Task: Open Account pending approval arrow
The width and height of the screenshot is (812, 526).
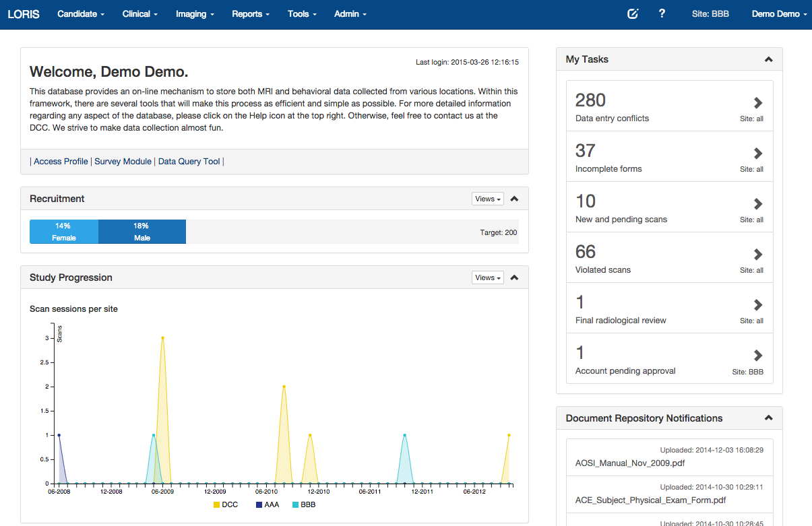Action: pyautogui.click(x=757, y=356)
